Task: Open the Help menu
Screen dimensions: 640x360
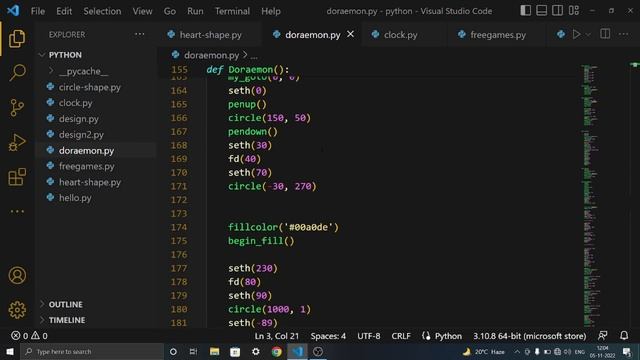Action: pos(271,11)
